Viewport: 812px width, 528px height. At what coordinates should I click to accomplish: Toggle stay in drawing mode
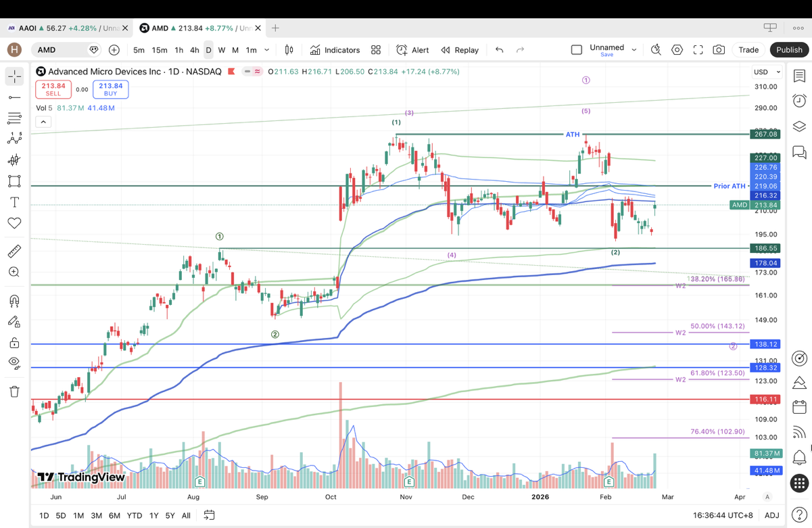coord(14,322)
